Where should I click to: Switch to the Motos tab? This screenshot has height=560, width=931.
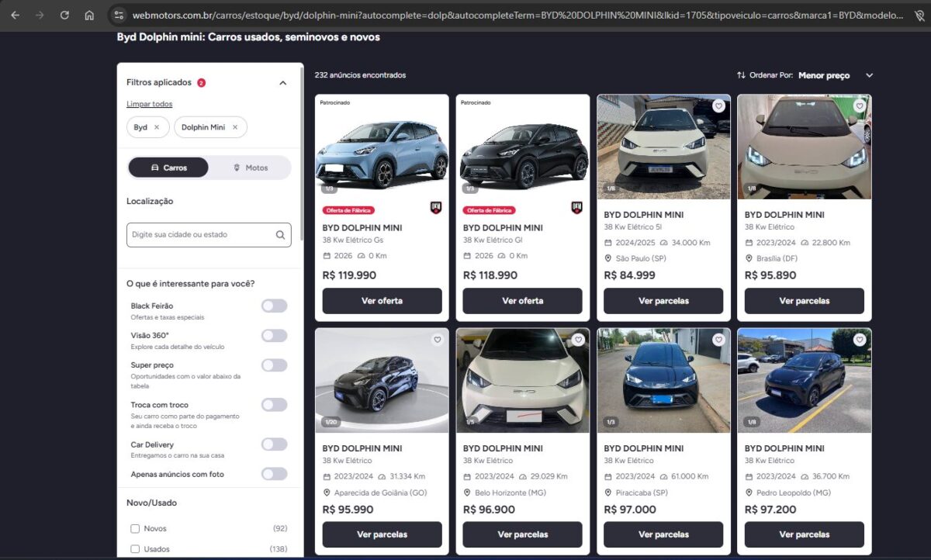coord(250,168)
